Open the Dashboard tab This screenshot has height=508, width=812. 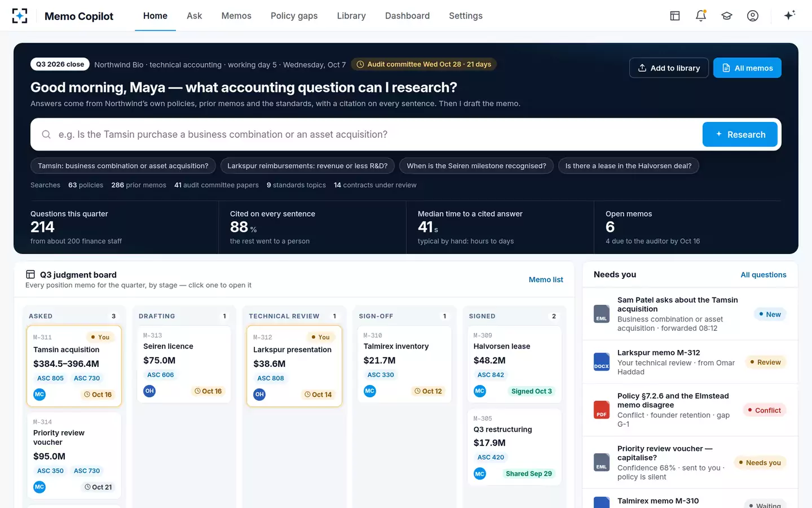(x=407, y=16)
